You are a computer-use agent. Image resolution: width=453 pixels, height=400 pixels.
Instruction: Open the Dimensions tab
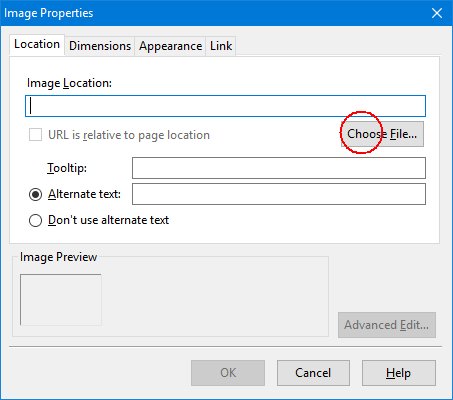click(100, 46)
